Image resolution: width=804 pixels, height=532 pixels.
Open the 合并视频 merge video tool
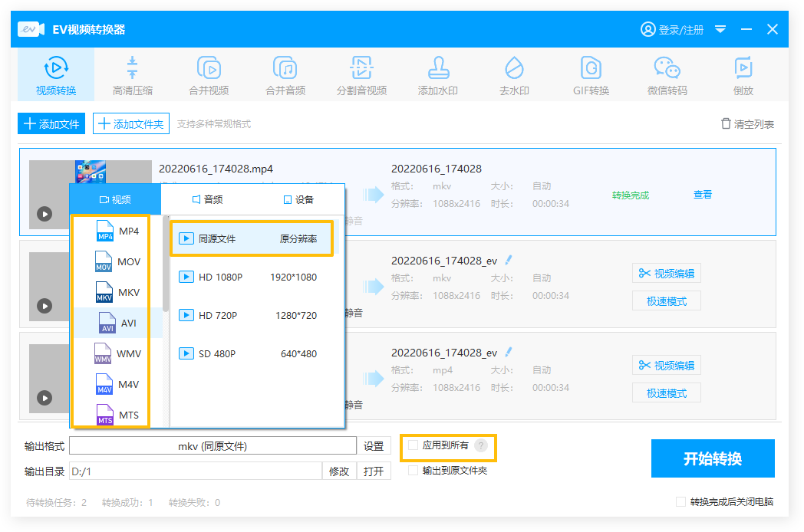coord(209,76)
